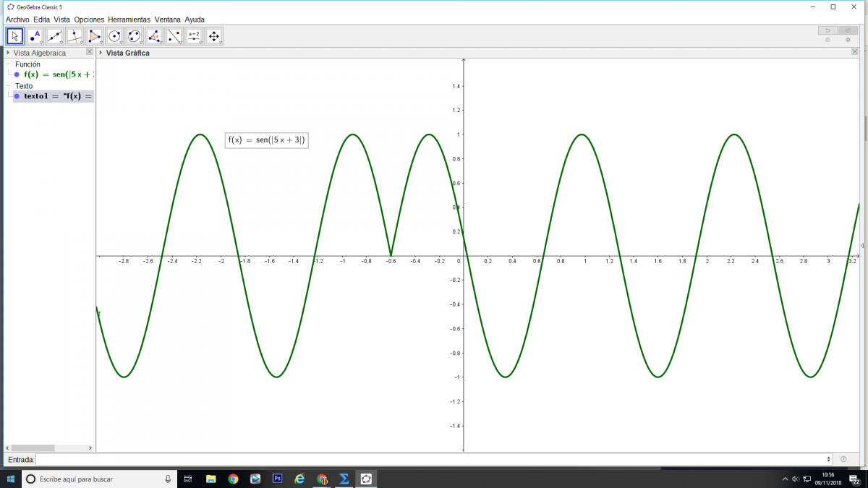Pick the Polygon tool
The image size is (868, 488).
click(x=95, y=36)
